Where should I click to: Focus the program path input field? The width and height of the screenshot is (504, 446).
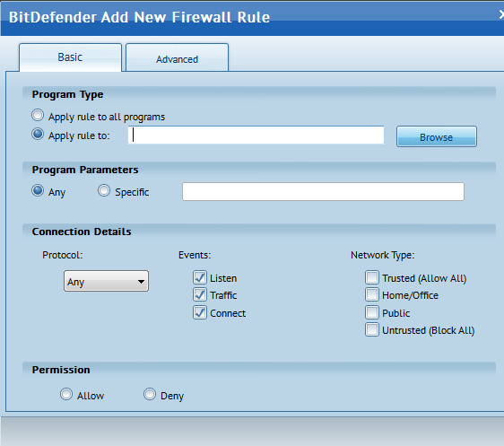coord(256,135)
